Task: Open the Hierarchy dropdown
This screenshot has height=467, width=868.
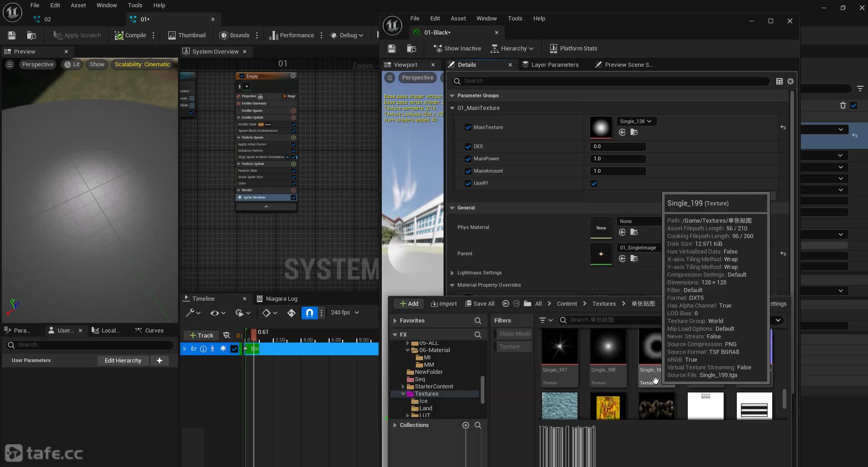Action: (512, 49)
